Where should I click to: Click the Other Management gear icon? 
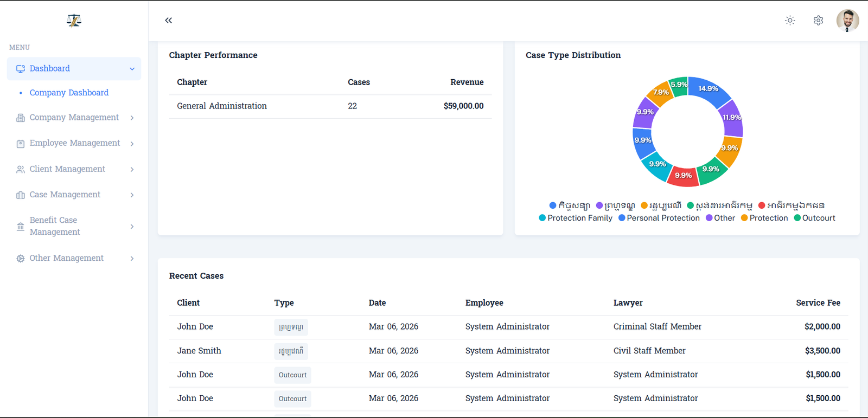(x=21, y=259)
